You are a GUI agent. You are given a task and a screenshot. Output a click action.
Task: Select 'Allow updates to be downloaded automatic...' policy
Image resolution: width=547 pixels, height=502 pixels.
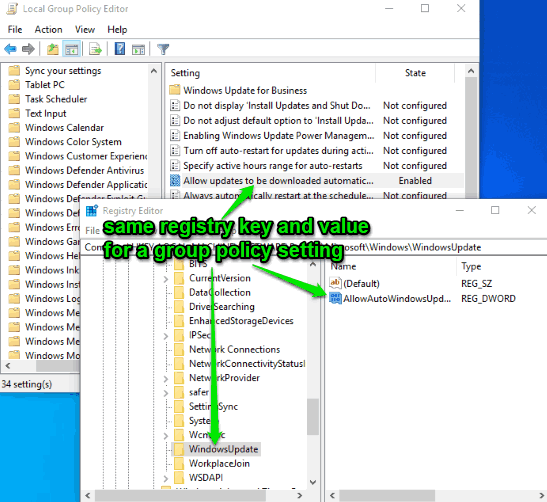tap(278, 181)
